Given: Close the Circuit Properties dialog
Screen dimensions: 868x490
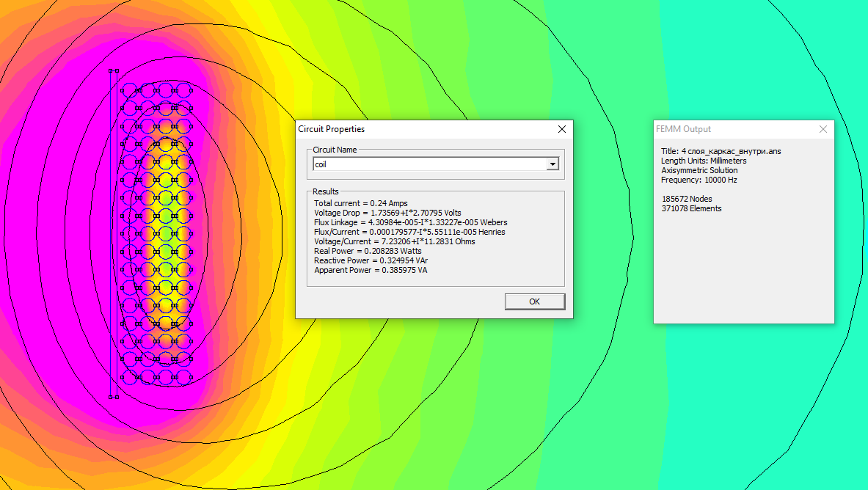Looking at the screenshot, I should (x=562, y=129).
